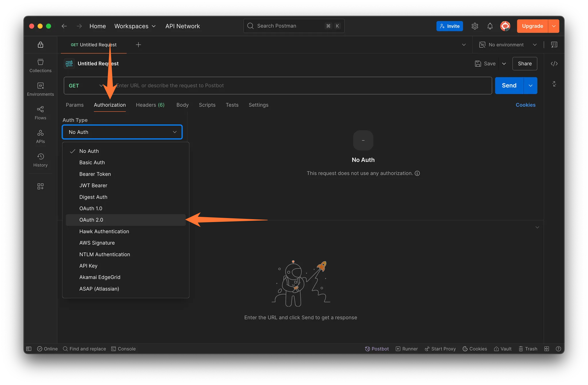Screen dimensions: 588x385
Task: Expand the open tabs chevron list
Action: pos(464,45)
